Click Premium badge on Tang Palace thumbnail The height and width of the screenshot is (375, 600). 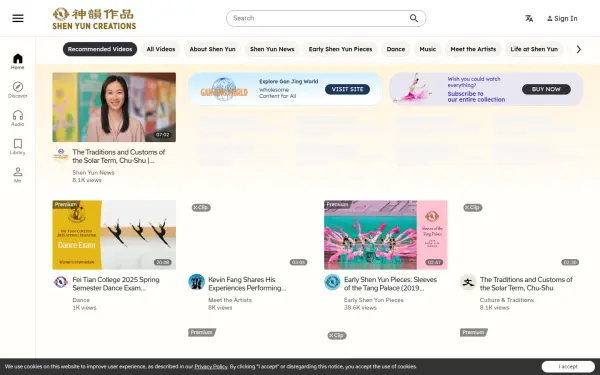tap(337, 204)
